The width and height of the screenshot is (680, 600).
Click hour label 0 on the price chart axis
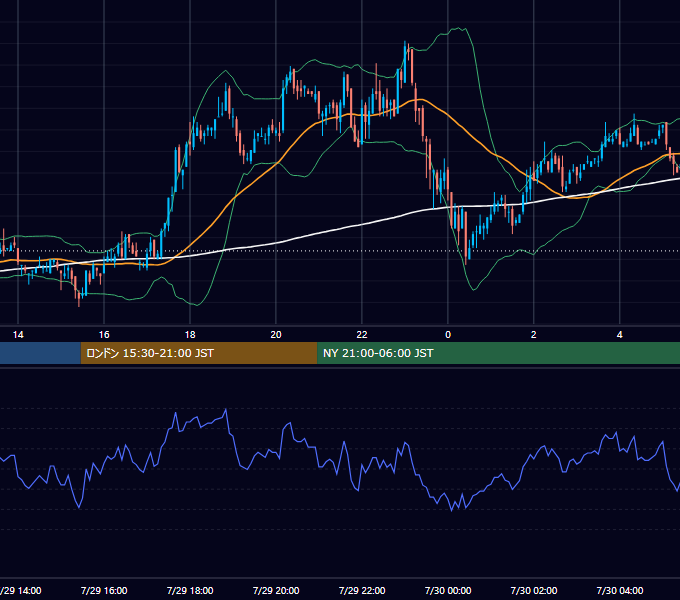pyautogui.click(x=448, y=335)
